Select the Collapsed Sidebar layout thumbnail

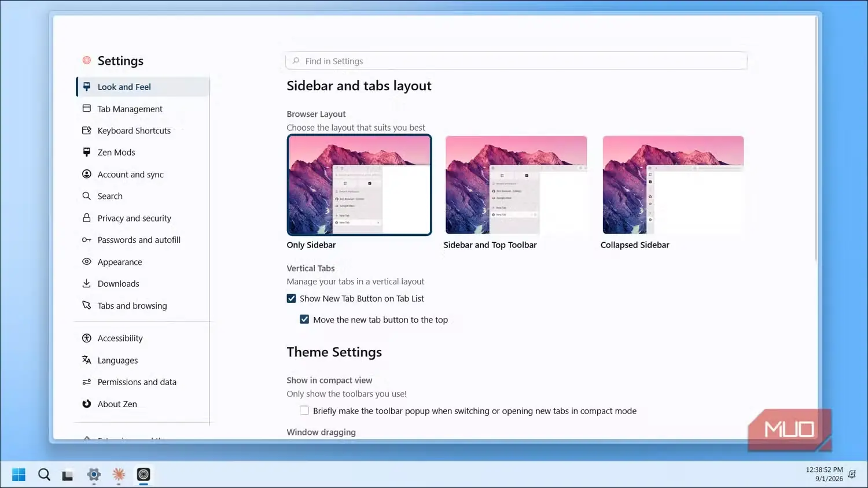pos(673,185)
